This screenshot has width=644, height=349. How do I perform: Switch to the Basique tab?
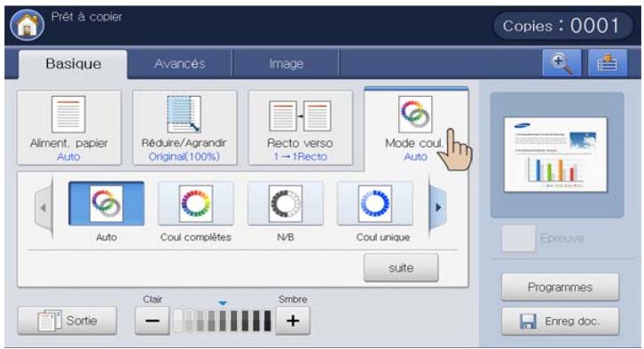tap(73, 64)
